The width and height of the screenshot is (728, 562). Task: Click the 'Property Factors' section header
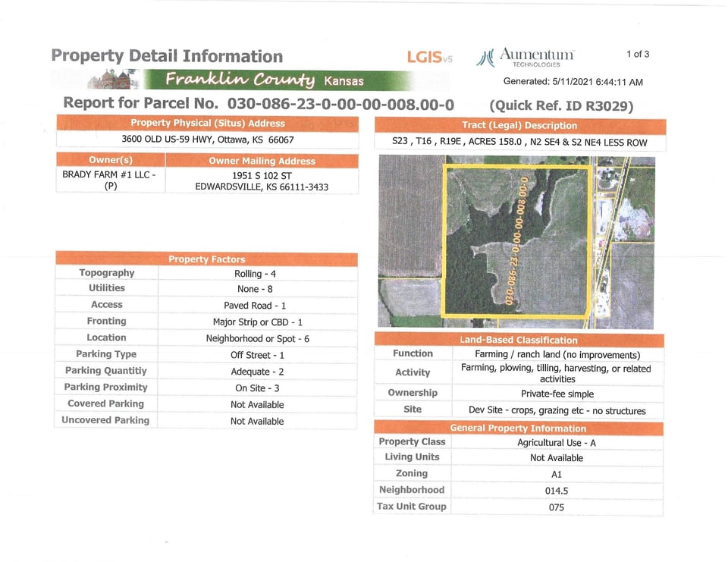(x=206, y=259)
